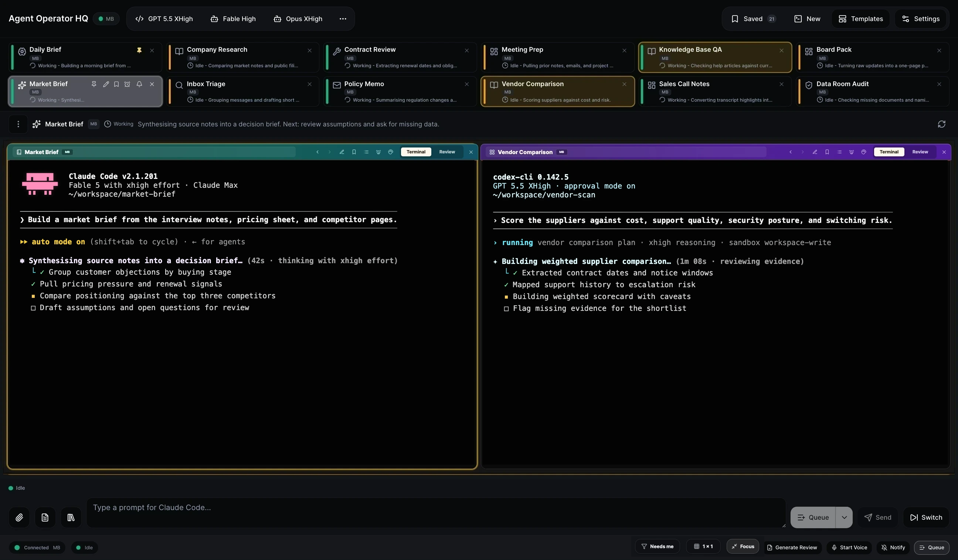Unpin the Daily Brief card
The width and height of the screenshot is (958, 560).
139,50
